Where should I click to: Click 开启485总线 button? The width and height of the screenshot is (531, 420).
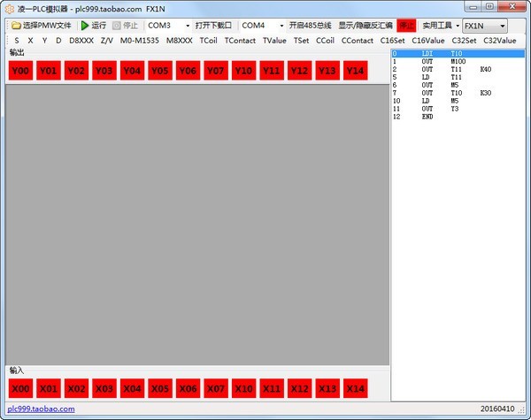pos(310,26)
